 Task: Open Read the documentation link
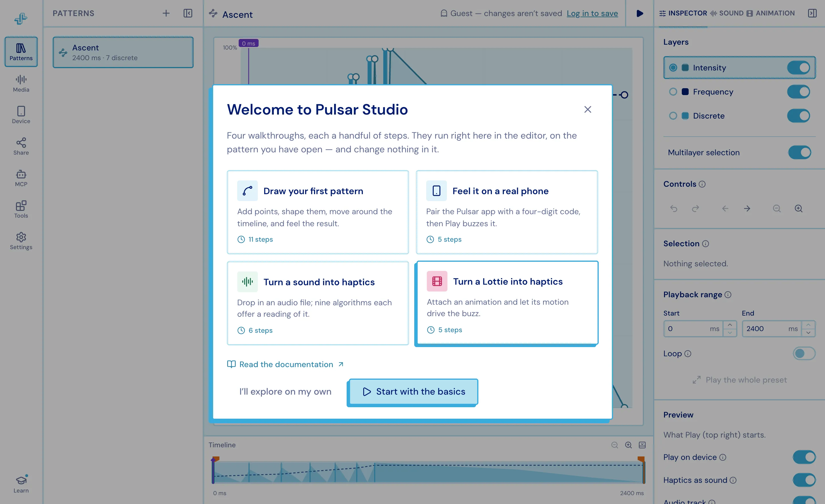(x=286, y=364)
